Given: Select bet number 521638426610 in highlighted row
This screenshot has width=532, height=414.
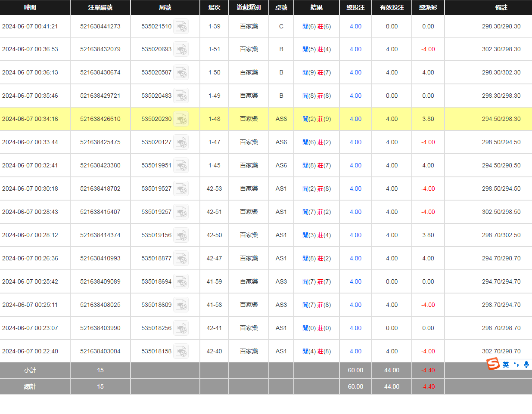Looking at the screenshot, I should 100,119.
